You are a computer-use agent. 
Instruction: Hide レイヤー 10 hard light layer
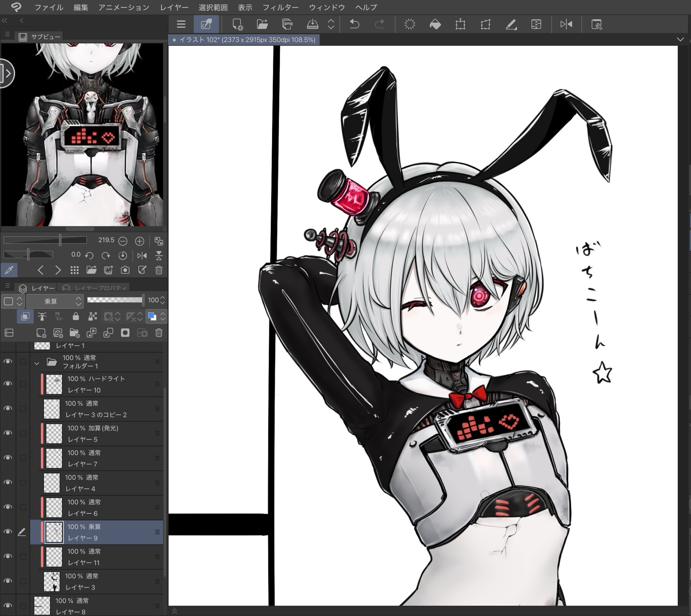click(x=7, y=383)
